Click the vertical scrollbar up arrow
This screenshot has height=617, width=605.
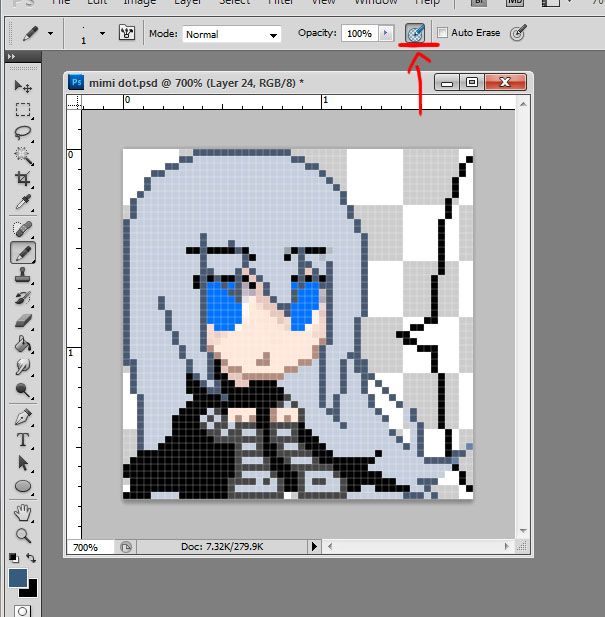(x=523, y=104)
